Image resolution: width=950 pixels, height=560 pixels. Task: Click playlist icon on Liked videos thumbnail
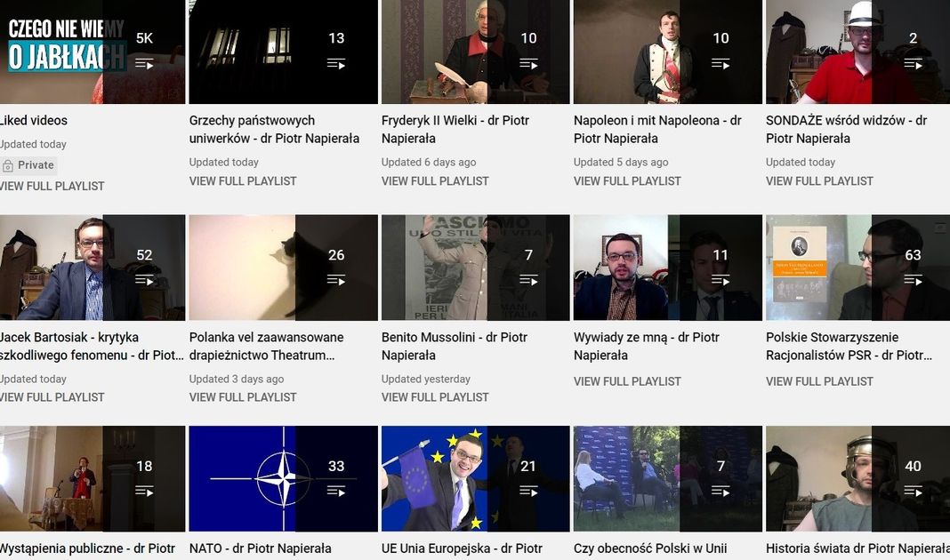tap(144, 64)
